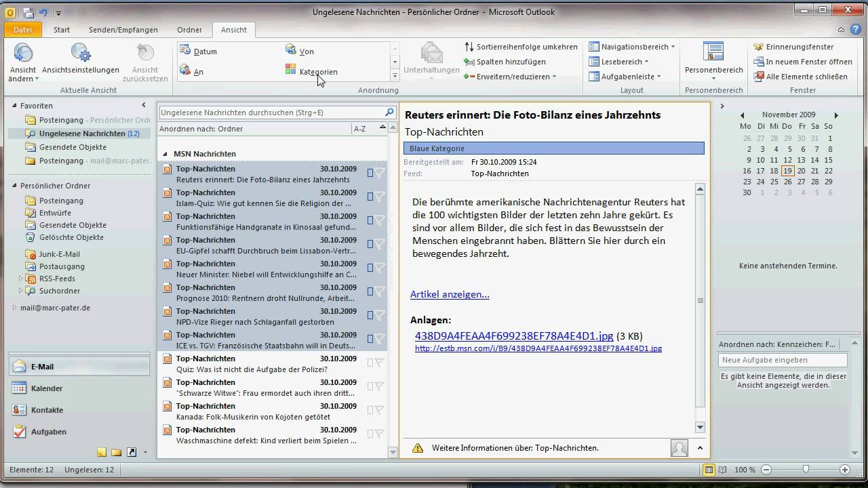This screenshot has width=868, height=488.
Task: Open the Datei tab
Action: pyautogui.click(x=23, y=30)
